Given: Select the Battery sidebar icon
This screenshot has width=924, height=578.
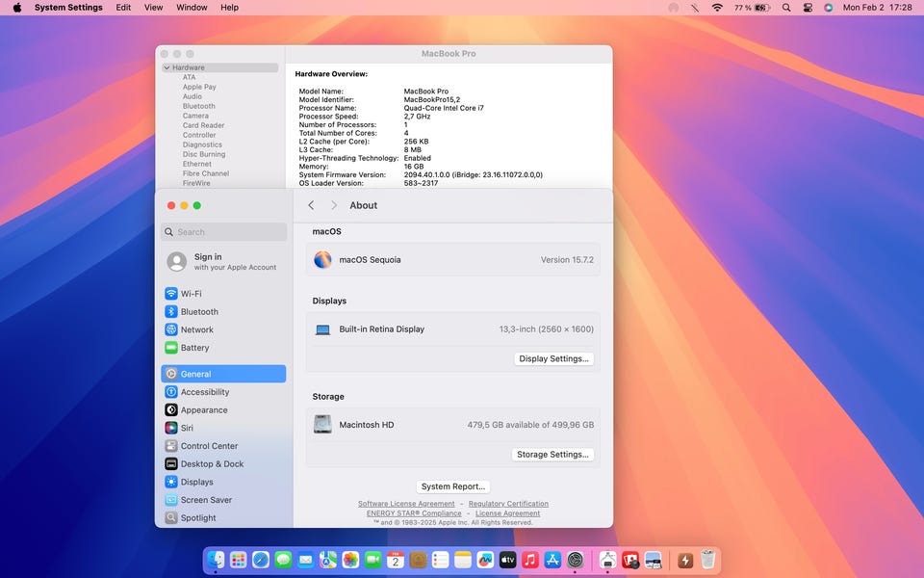Looking at the screenshot, I should tap(171, 348).
